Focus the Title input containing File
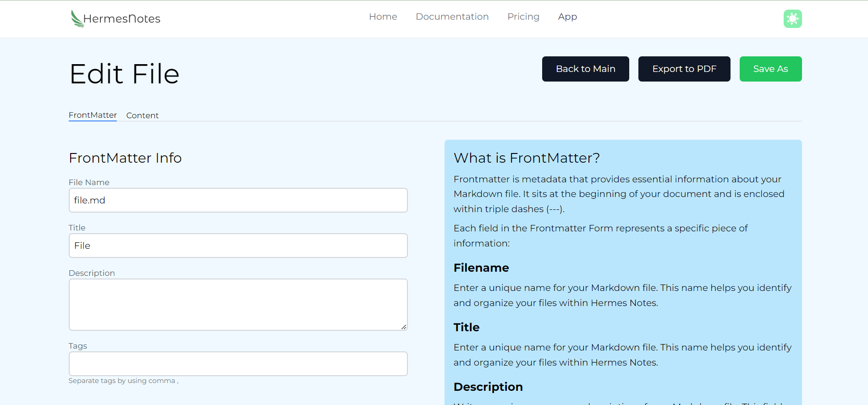Image resolution: width=868 pixels, height=405 pixels. (238, 246)
